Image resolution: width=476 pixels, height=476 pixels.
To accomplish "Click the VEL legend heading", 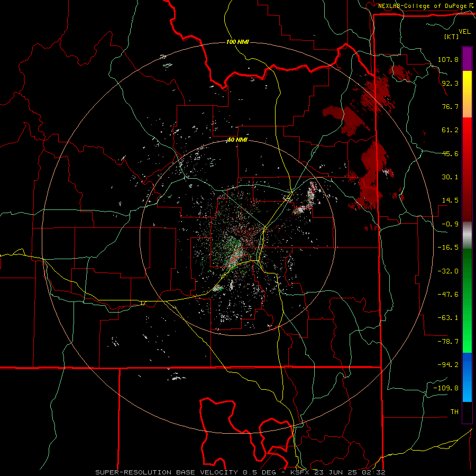I will pos(464,32).
